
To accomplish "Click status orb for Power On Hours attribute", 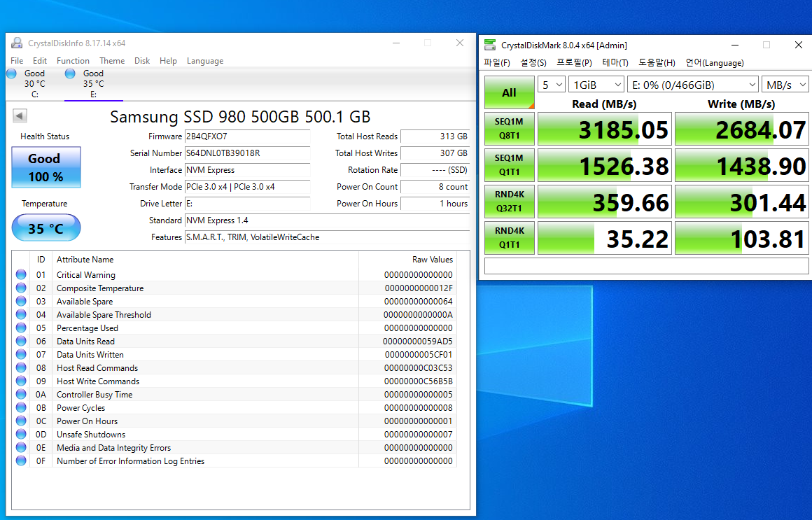I will 21,421.
